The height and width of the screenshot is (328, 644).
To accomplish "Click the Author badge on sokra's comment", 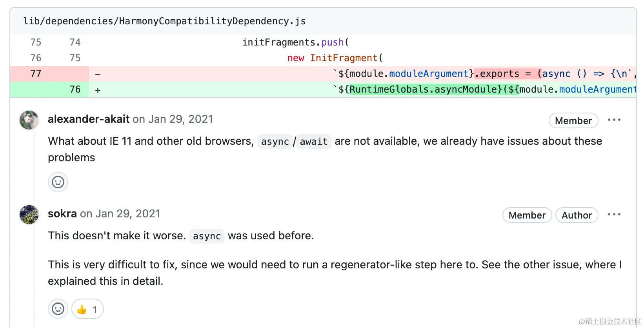I will point(577,215).
